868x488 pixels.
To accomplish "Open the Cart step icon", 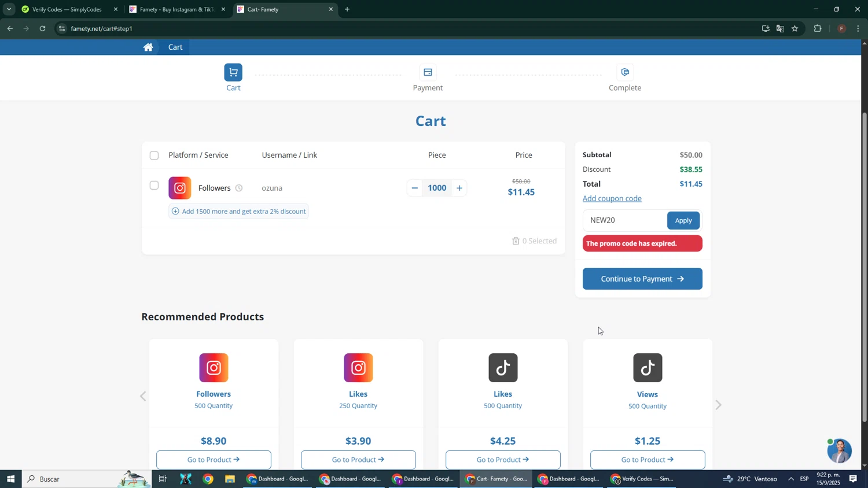I will point(233,72).
